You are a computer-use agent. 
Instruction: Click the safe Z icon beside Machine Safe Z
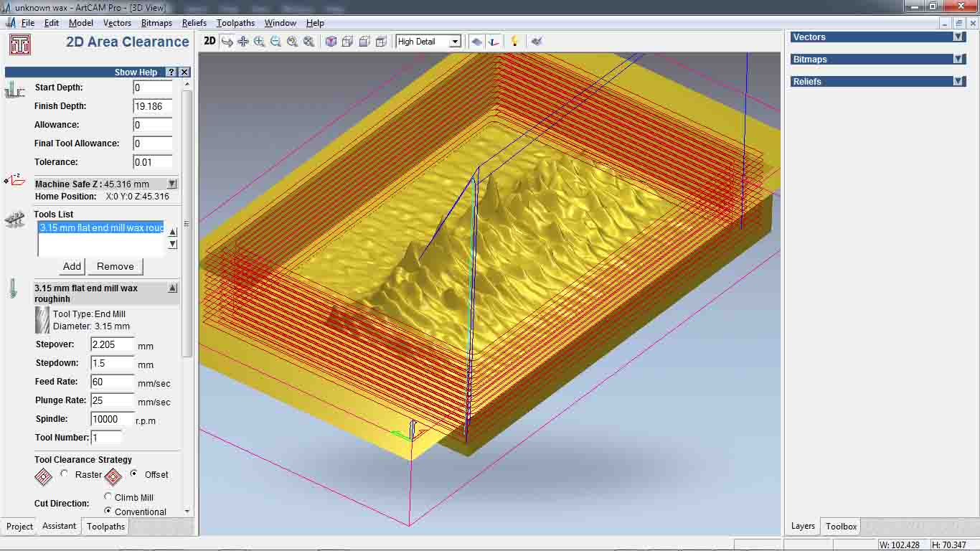(14, 180)
